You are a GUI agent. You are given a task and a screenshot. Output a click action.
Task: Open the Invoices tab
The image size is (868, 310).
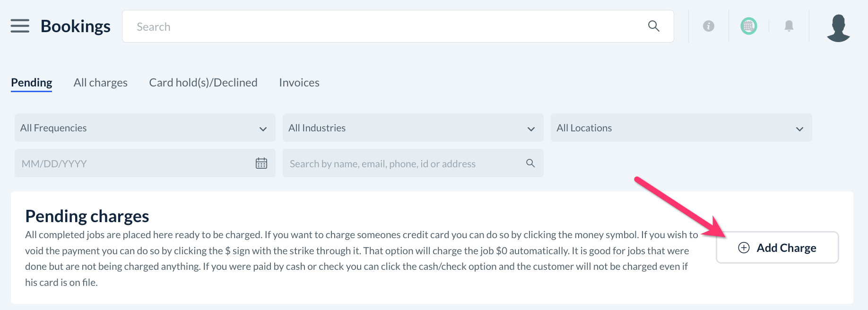[x=299, y=83]
